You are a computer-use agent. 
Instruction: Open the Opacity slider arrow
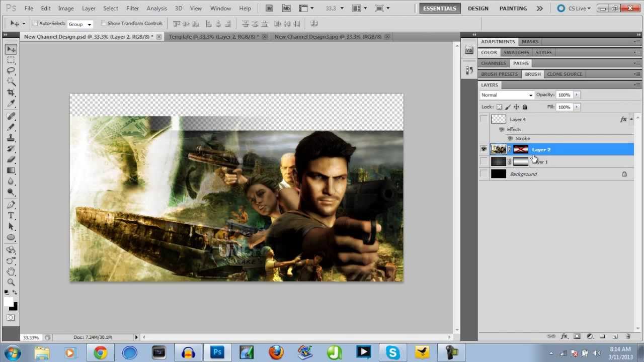click(x=577, y=95)
